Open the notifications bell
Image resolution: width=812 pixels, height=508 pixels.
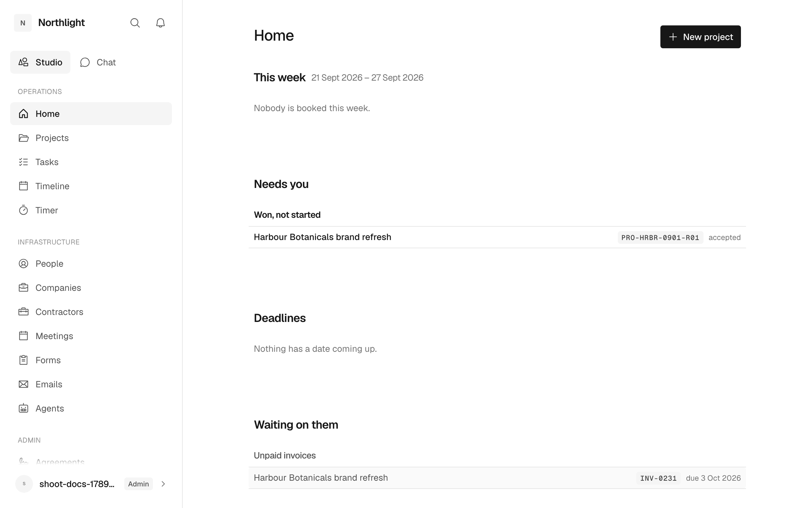[x=160, y=23]
